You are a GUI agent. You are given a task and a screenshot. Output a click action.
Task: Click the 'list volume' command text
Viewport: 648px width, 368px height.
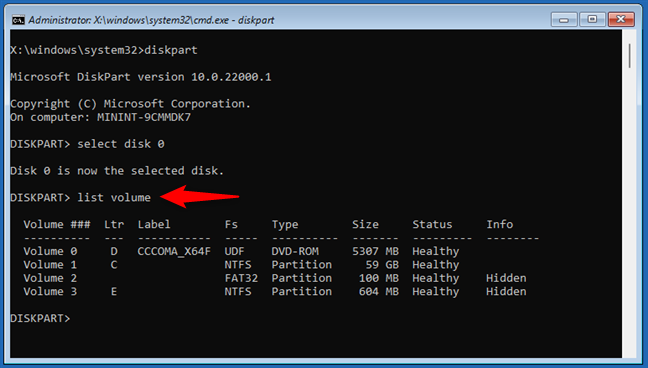tap(114, 198)
